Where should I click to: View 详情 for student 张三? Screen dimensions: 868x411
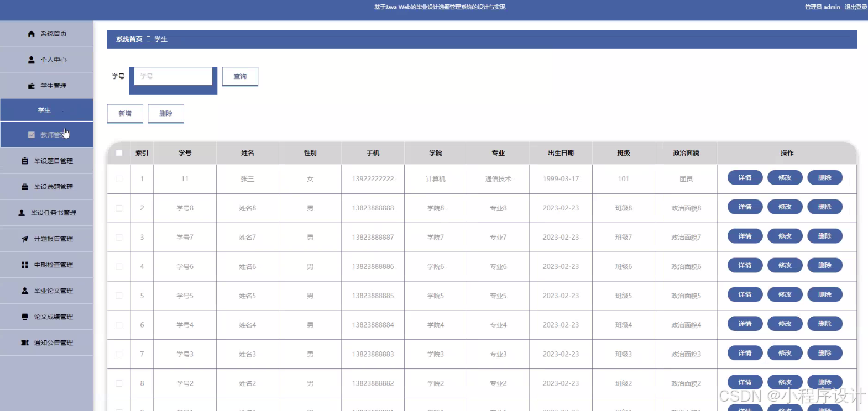tap(745, 178)
